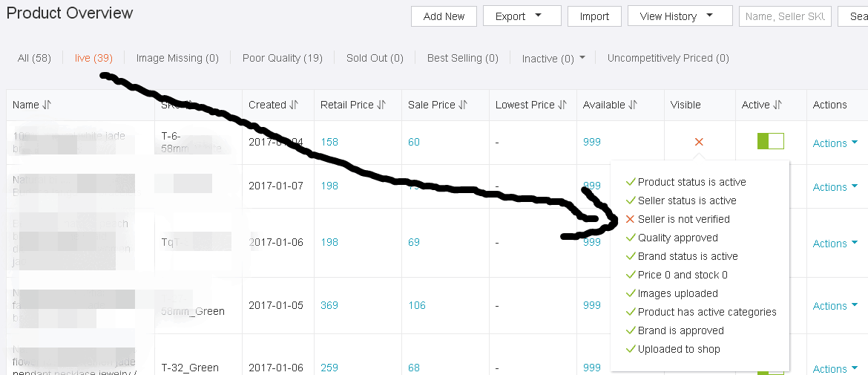Edit sale price 69
The height and width of the screenshot is (375, 868).
pos(414,242)
